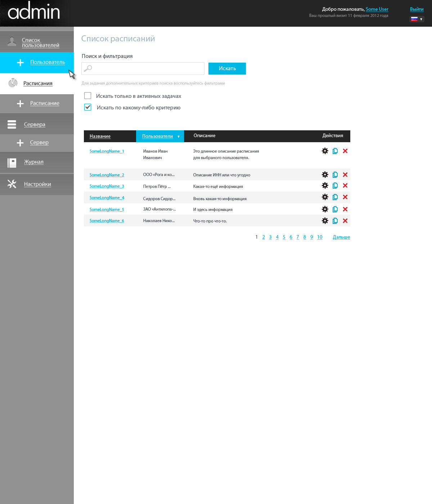The image size is (432, 504).
Task: Delete SomeLongName_2 with red cross
Action: tap(345, 175)
